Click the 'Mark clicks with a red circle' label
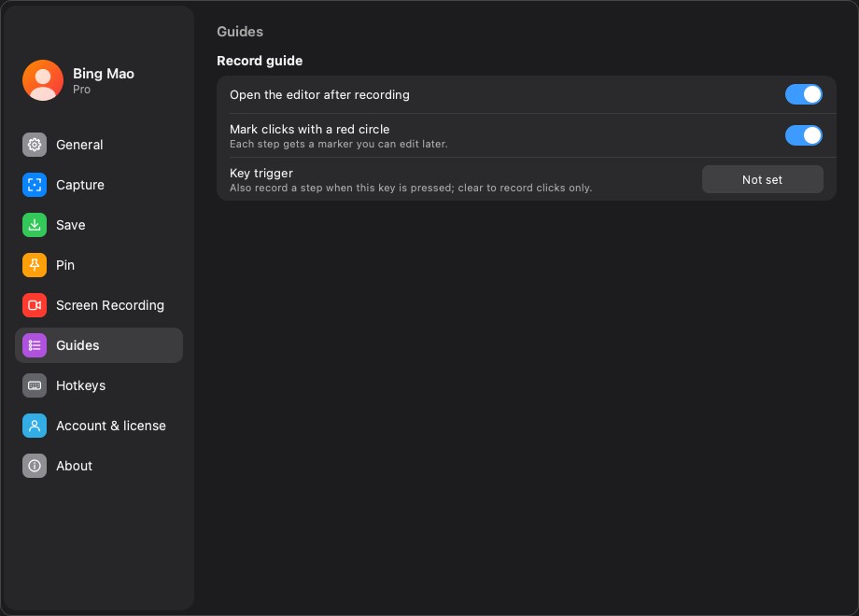The image size is (859, 616). coord(310,129)
